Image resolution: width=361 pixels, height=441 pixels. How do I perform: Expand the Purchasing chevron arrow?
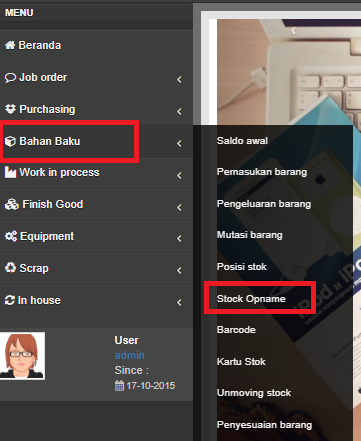coord(179,111)
